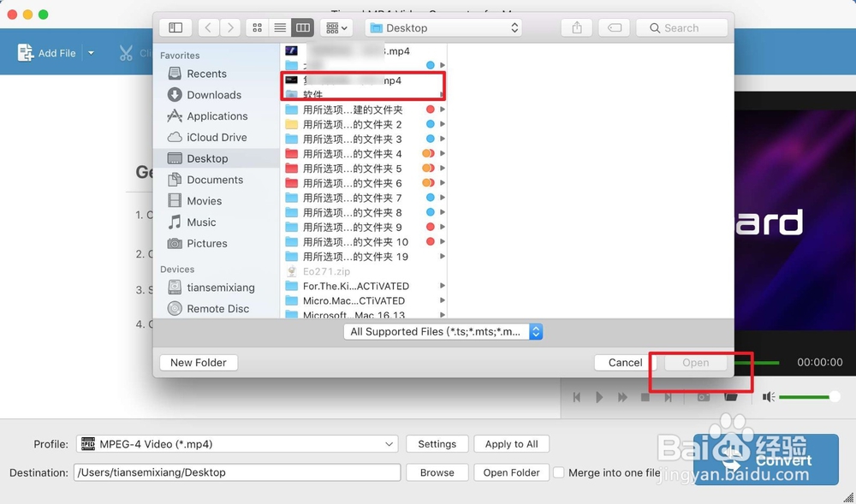The height and width of the screenshot is (504, 856).
Task: Select the first .mp4 file in list
Action: (364, 50)
